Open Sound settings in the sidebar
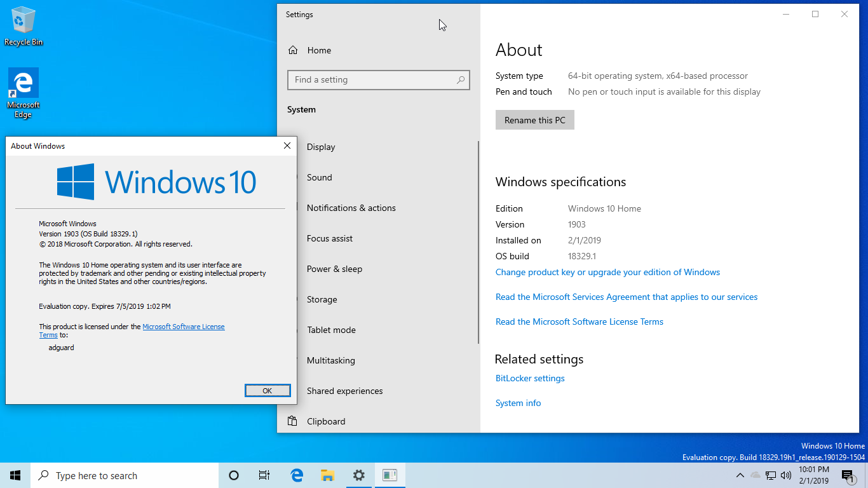The width and height of the screenshot is (868, 488). pos(320,177)
